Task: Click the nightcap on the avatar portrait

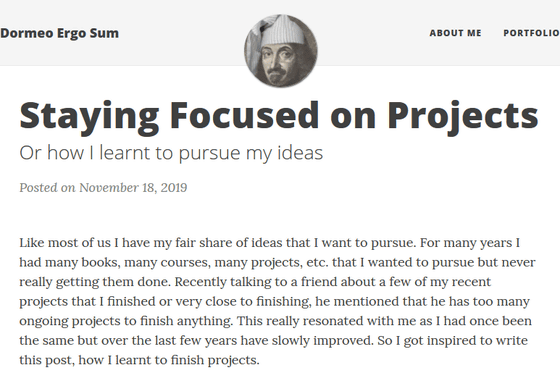Action: coord(282,30)
